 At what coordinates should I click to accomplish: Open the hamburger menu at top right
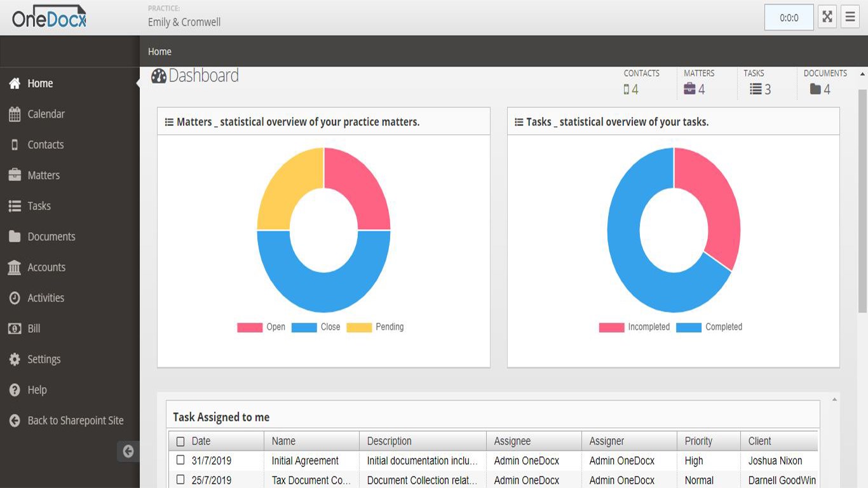pyautogui.click(x=850, y=17)
